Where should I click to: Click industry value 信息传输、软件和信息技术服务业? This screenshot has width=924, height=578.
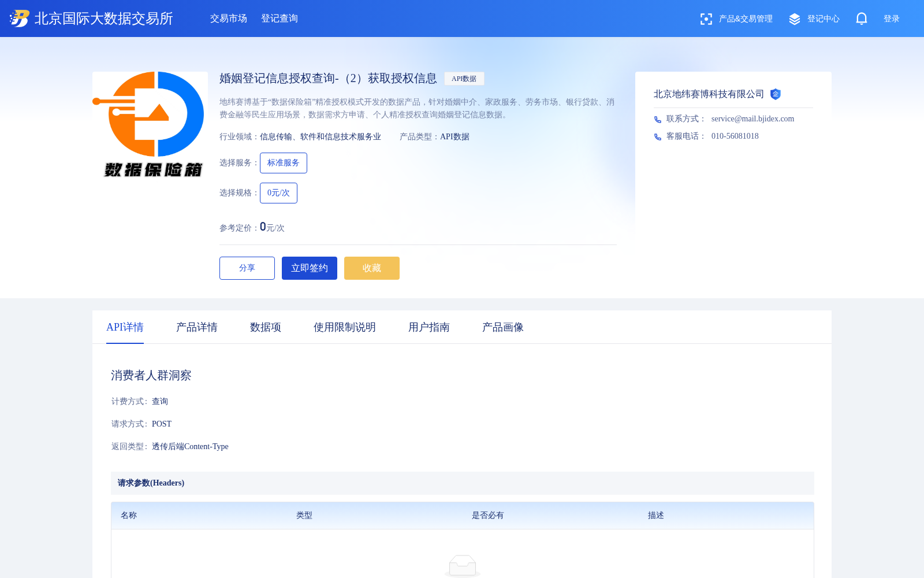(321, 137)
